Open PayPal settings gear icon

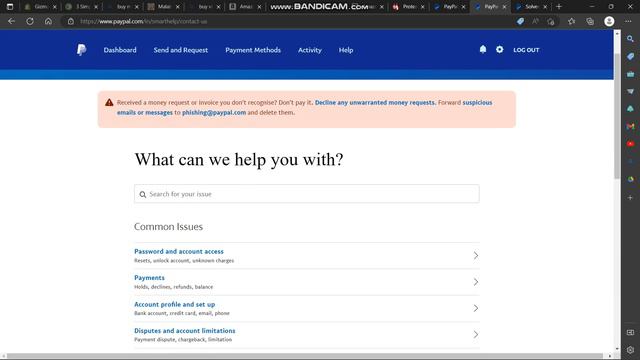pos(500,49)
